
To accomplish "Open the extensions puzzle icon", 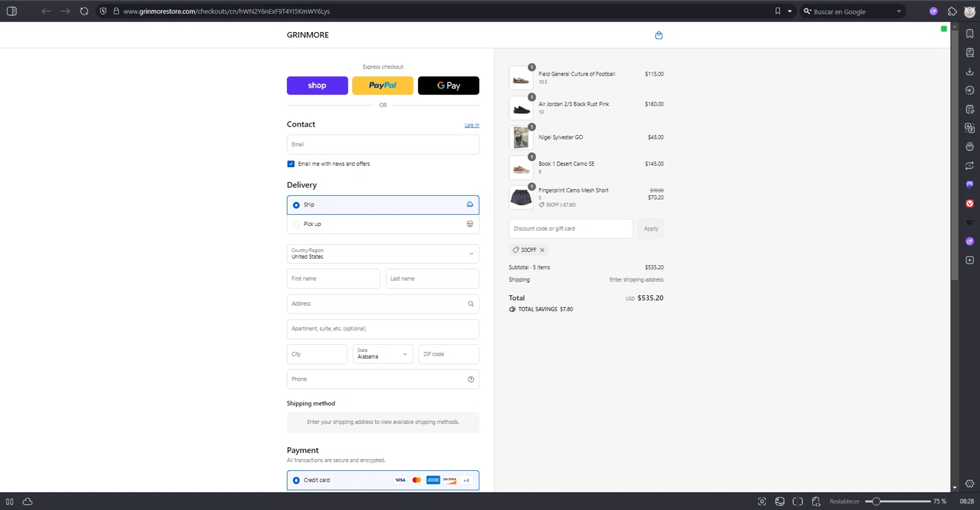I will [953, 11].
